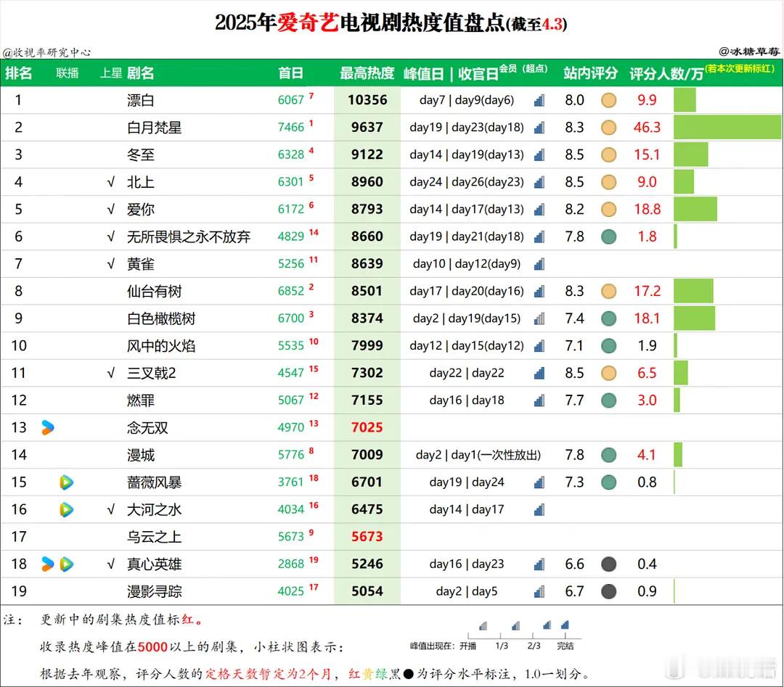The image size is (784, 687).
Task: Click the red heat value 5673 in the 最高热度 column
Action: pyautogui.click(x=367, y=537)
